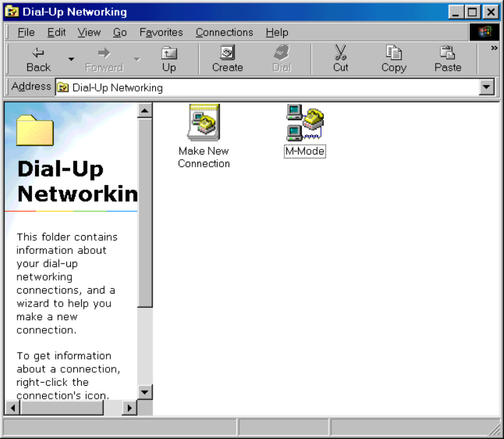This screenshot has width=504, height=439.
Task: Click the M-Mode label text
Action: 305,151
